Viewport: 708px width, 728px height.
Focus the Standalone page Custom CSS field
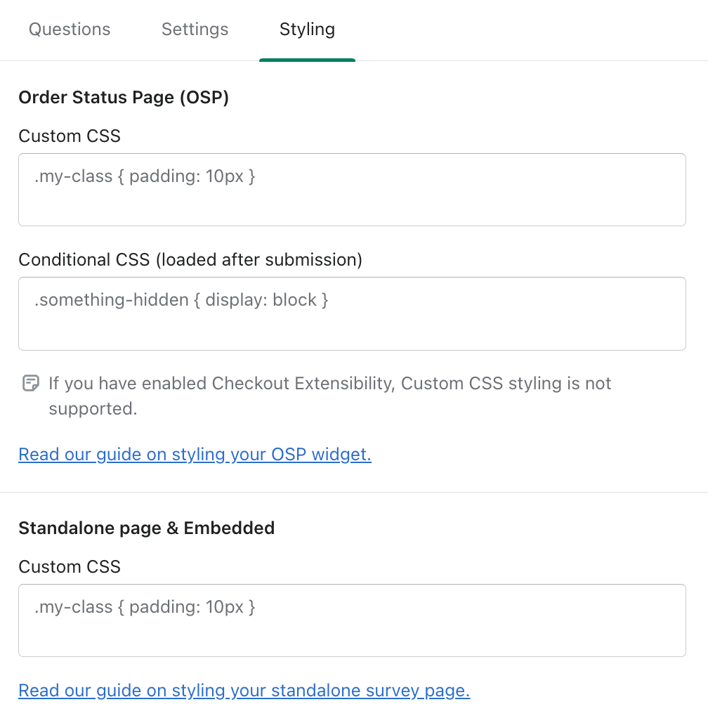click(352, 620)
